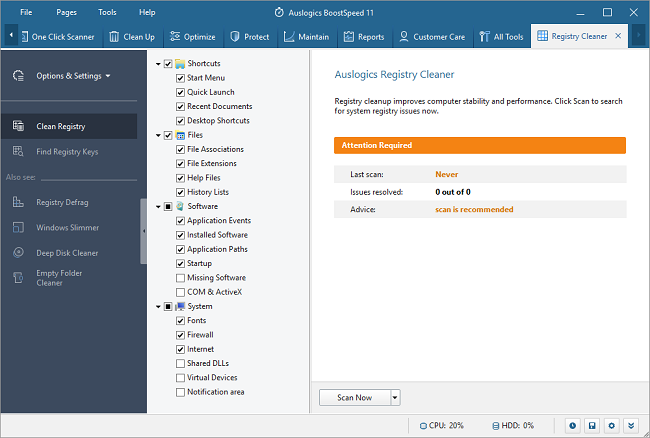Uncheck the Files group checkbox

168,136
